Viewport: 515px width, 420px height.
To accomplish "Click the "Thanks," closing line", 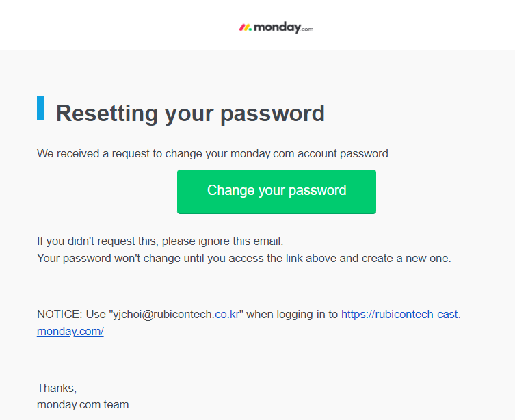I will point(57,388).
